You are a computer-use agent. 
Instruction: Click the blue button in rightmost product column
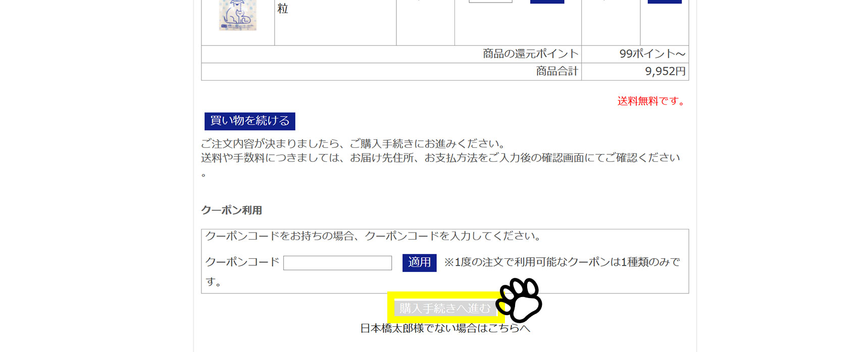664,2
